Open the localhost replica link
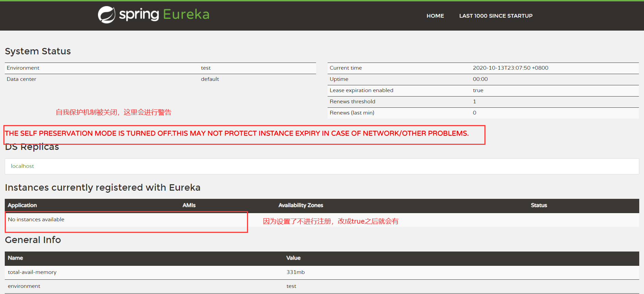This screenshot has height=294, width=644. 22,166
